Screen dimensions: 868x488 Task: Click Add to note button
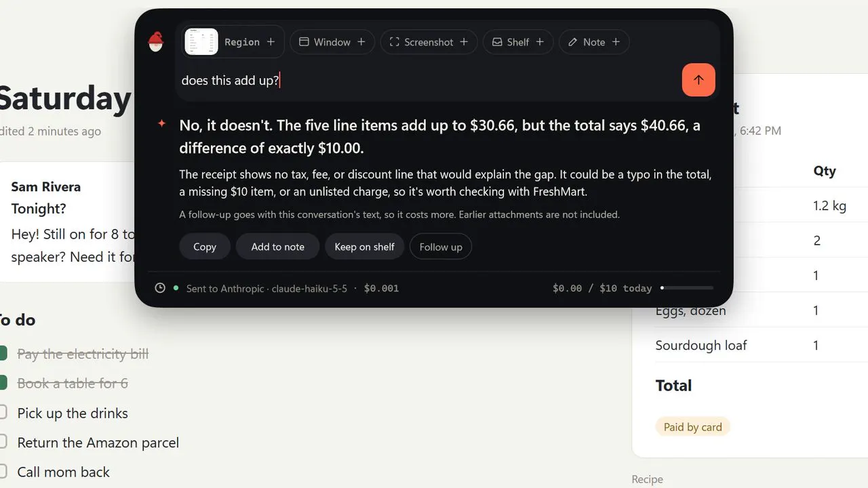click(278, 247)
